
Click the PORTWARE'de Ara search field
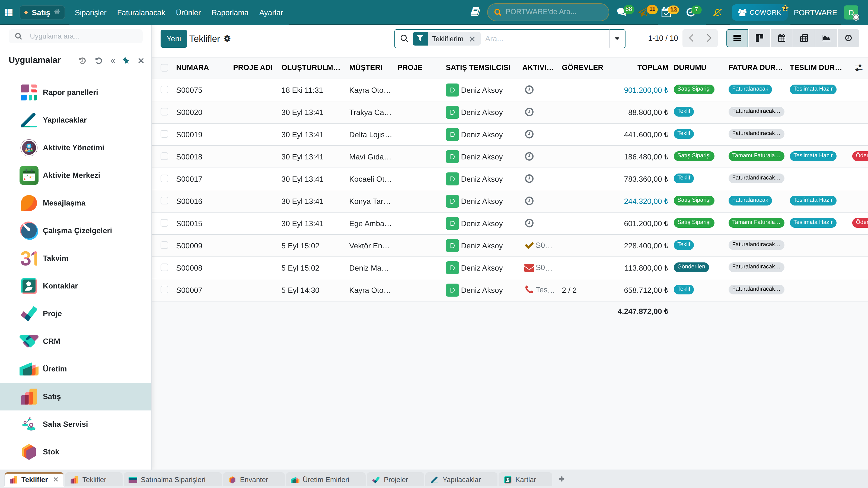(548, 12)
